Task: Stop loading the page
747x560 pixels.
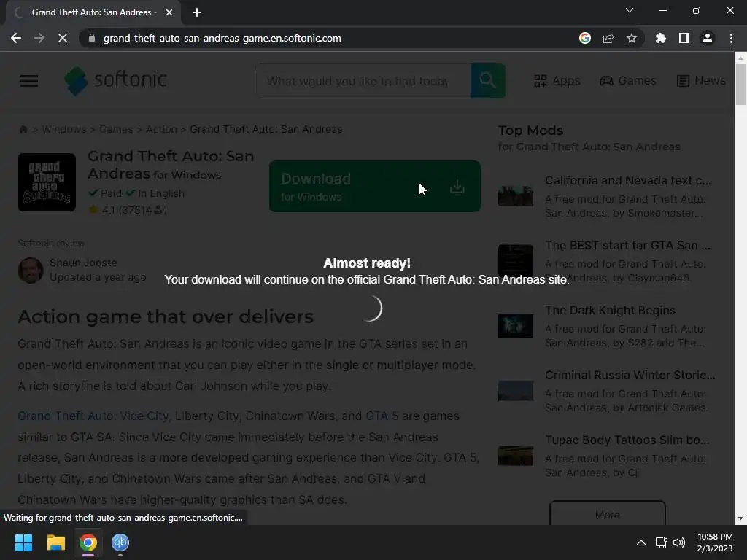Action: pyautogui.click(x=63, y=38)
